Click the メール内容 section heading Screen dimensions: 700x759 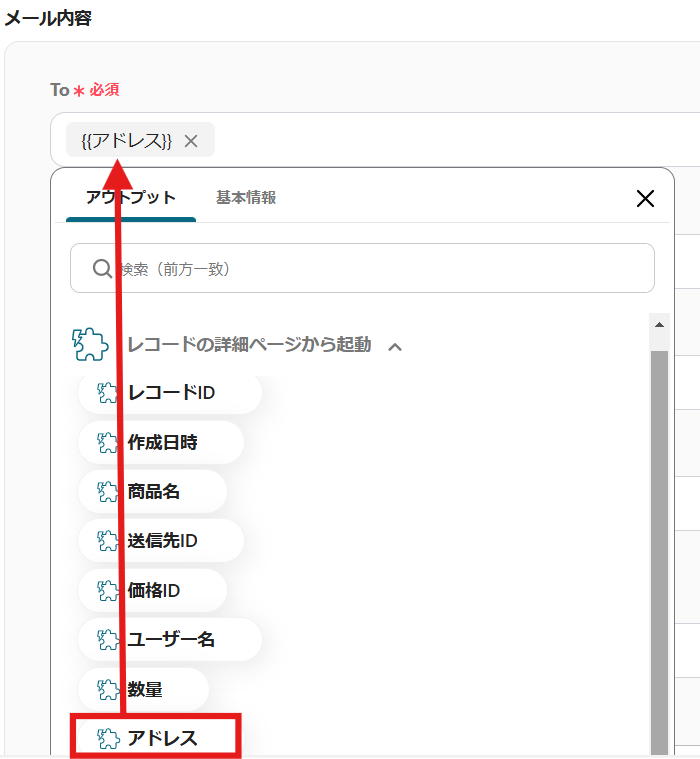click(x=48, y=18)
